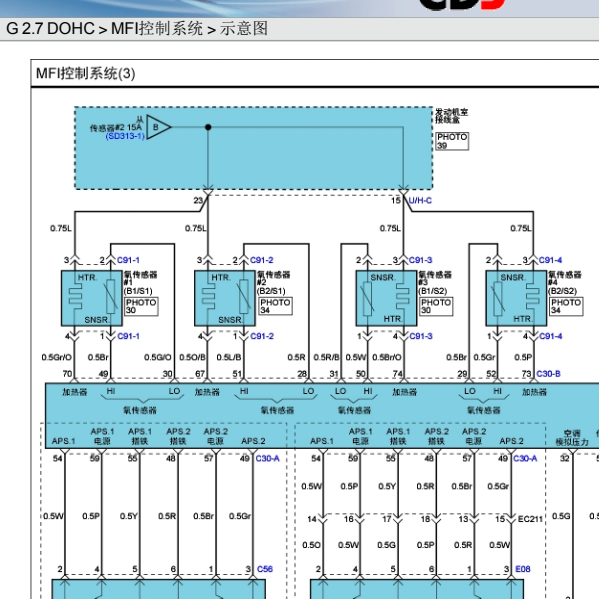Click the oxygen sensor #3 component box

click(x=386, y=298)
